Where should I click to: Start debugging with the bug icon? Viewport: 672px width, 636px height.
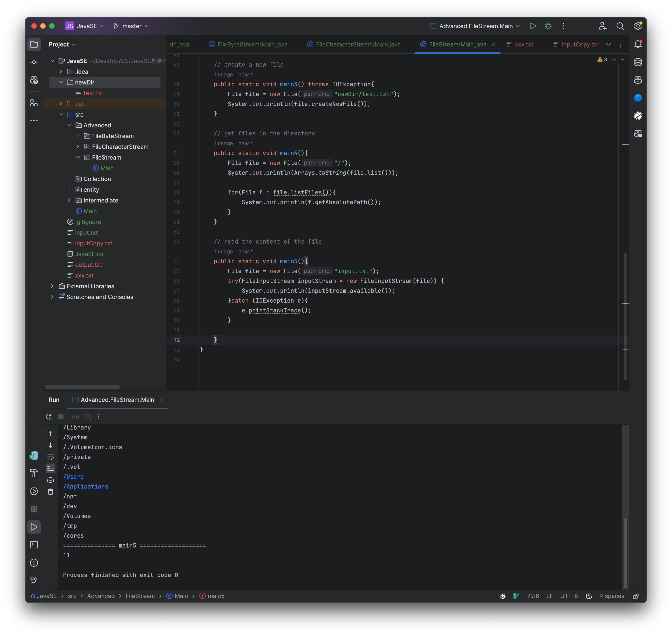click(x=548, y=26)
